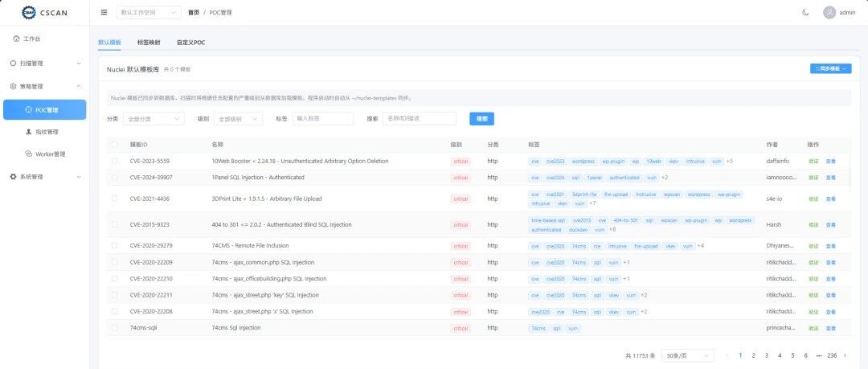Open the 50条/页 page size dropdown
Image resolution: width=868 pixels, height=369 pixels.
(687, 355)
